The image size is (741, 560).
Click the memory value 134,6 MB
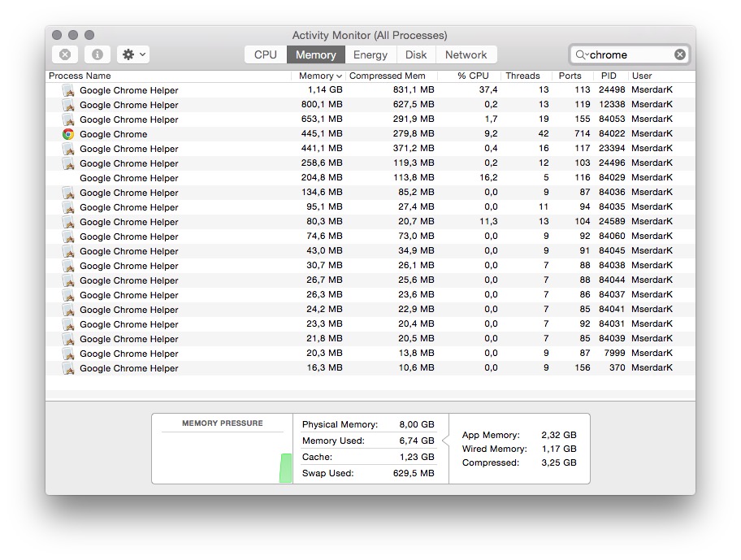point(322,193)
